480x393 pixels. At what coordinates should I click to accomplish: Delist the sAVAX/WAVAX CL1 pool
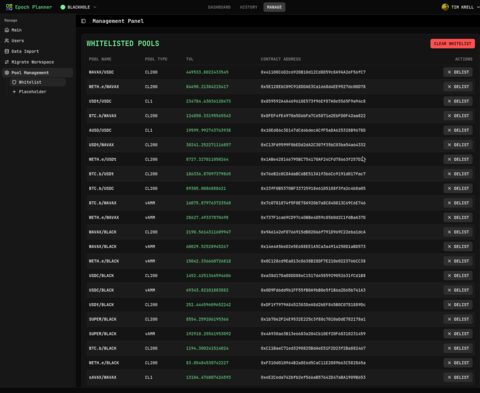(x=458, y=377)
